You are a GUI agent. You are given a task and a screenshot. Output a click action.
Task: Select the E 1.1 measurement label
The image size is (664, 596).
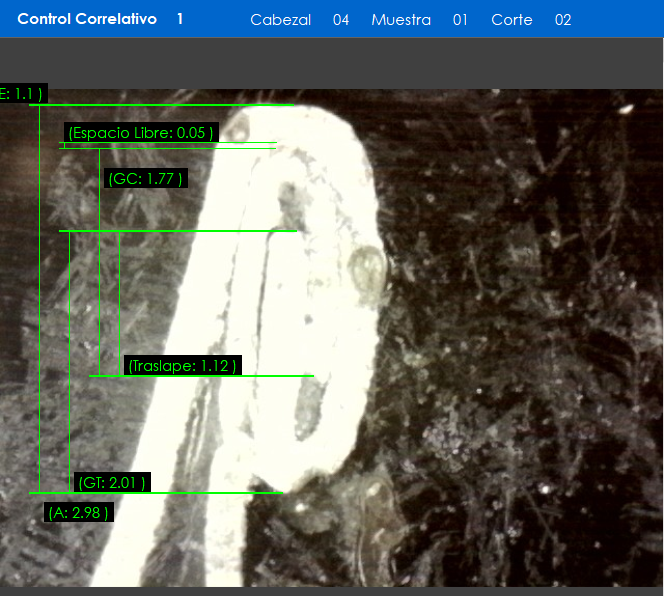(x=21, y=94)
